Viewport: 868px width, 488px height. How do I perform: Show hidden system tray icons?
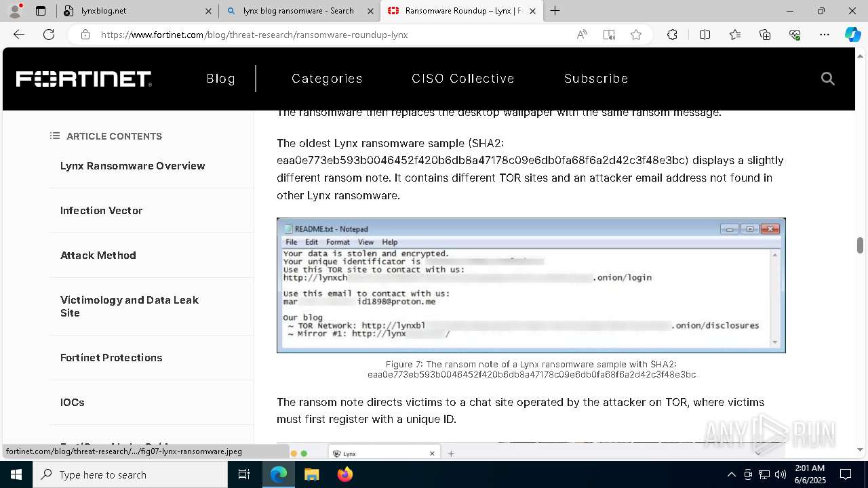coord(731,474)
